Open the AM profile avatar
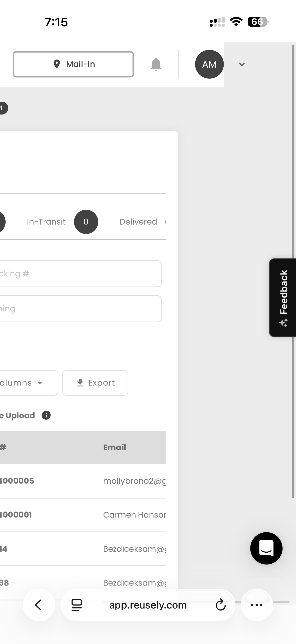The height and width of the screenshot is (644, 296). click(209, 64)
